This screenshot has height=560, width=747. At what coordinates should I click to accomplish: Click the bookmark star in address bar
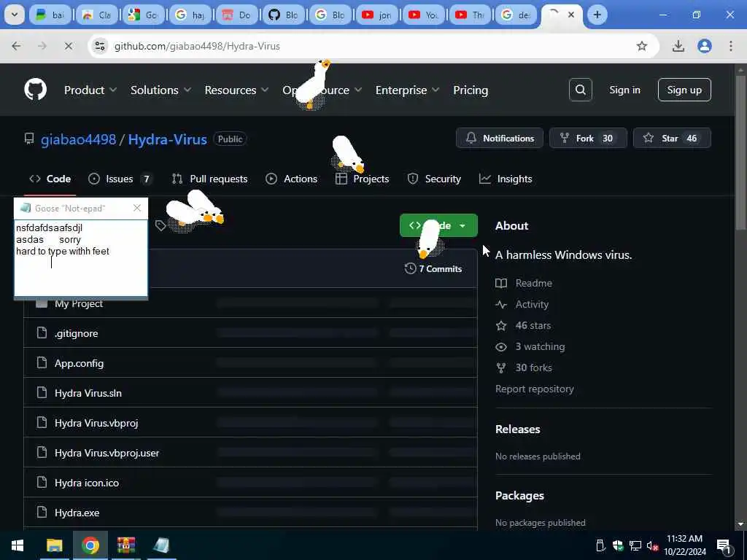tap(642, 46)
